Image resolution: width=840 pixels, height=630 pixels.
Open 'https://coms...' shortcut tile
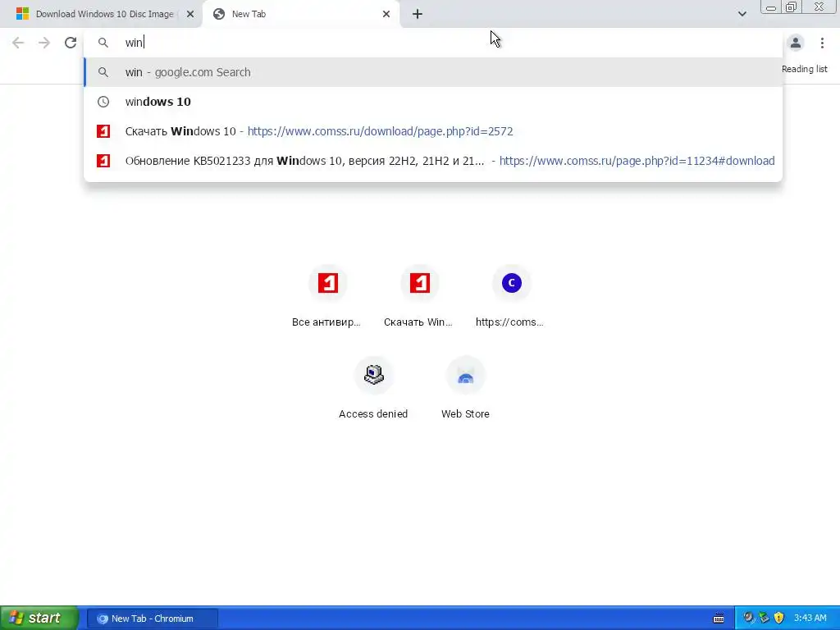point(511,296)
